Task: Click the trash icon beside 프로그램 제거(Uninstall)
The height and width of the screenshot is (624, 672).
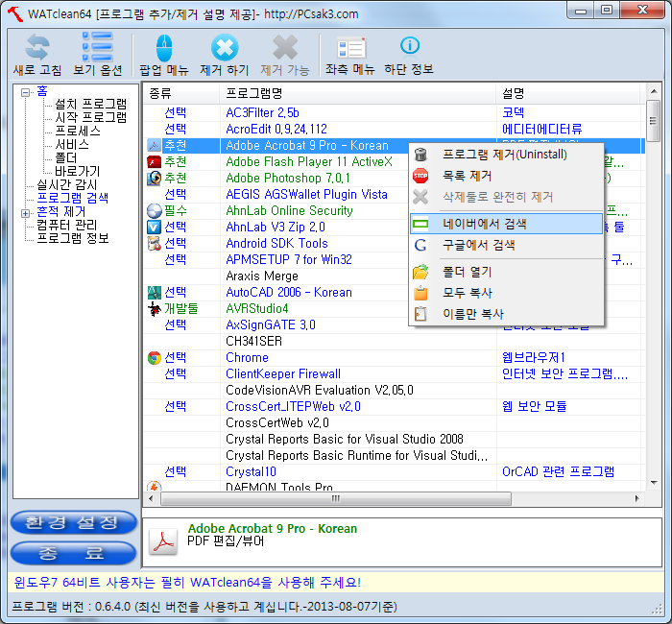Action: tap(420, 155)
